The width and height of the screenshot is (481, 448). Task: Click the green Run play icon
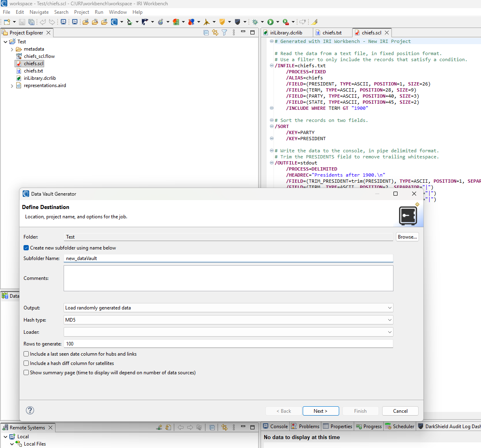(x=270, y=22)
